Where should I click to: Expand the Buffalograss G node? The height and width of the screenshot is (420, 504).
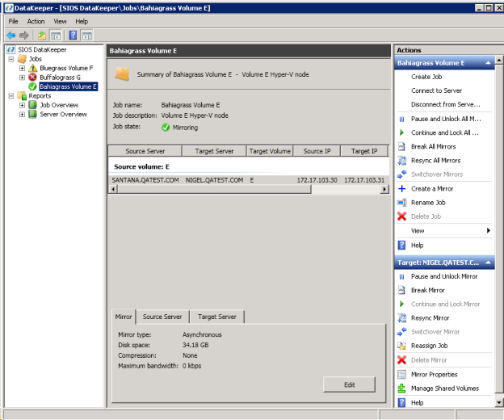(22, 78)
